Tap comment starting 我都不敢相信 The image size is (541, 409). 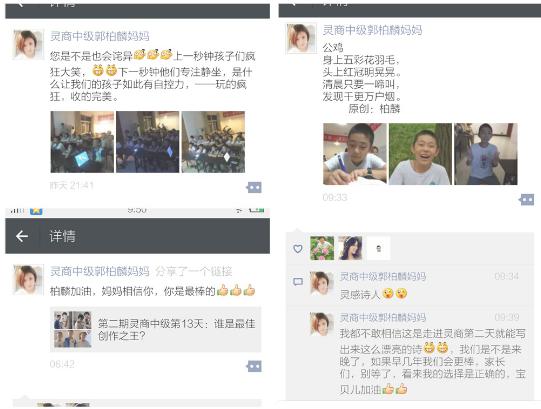[433, 362]
